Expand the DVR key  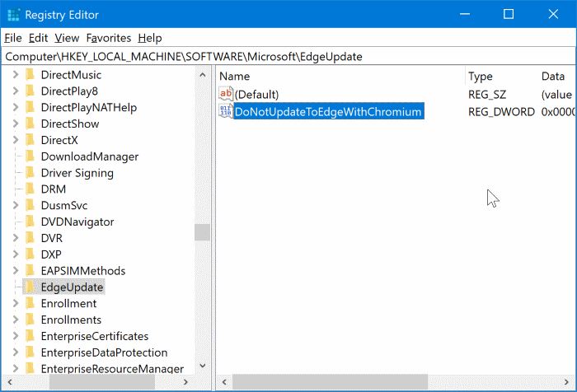[16, 238]
